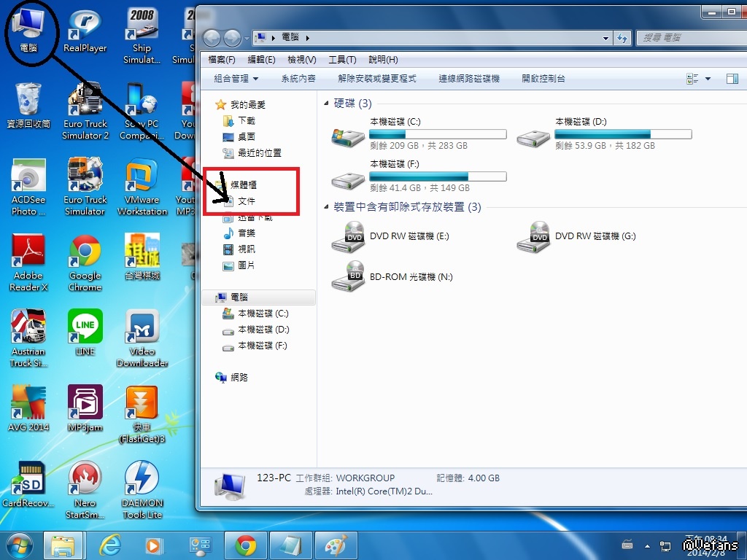The height and width of the screenshot is (560, 747).
Task: Open the Recycle Bin desktop icon
Action: click(x=28, y=103)
